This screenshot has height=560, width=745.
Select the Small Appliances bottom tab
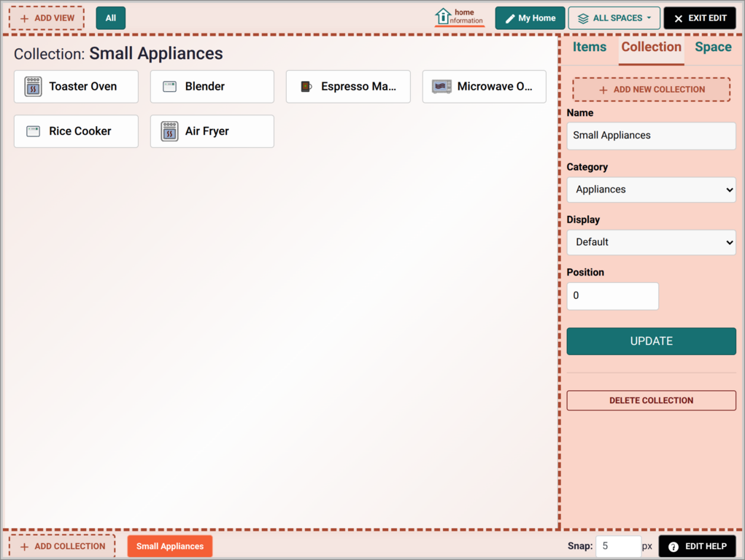point(169,546)
